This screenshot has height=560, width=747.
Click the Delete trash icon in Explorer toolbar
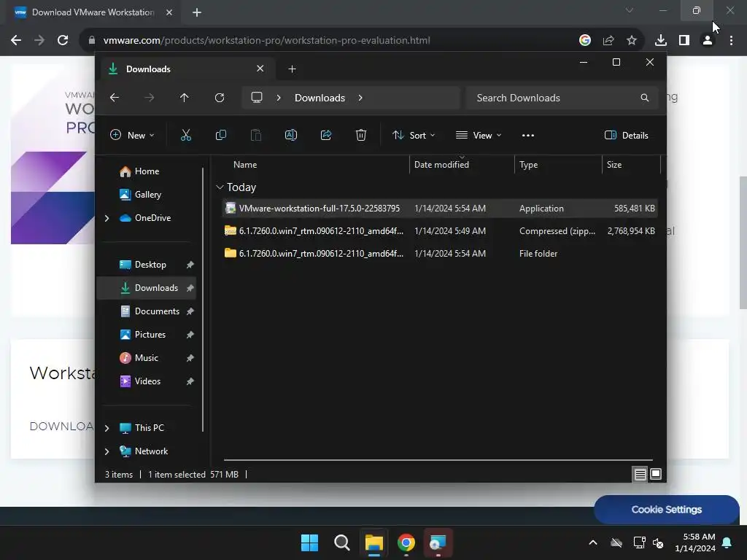click(361, 135)
